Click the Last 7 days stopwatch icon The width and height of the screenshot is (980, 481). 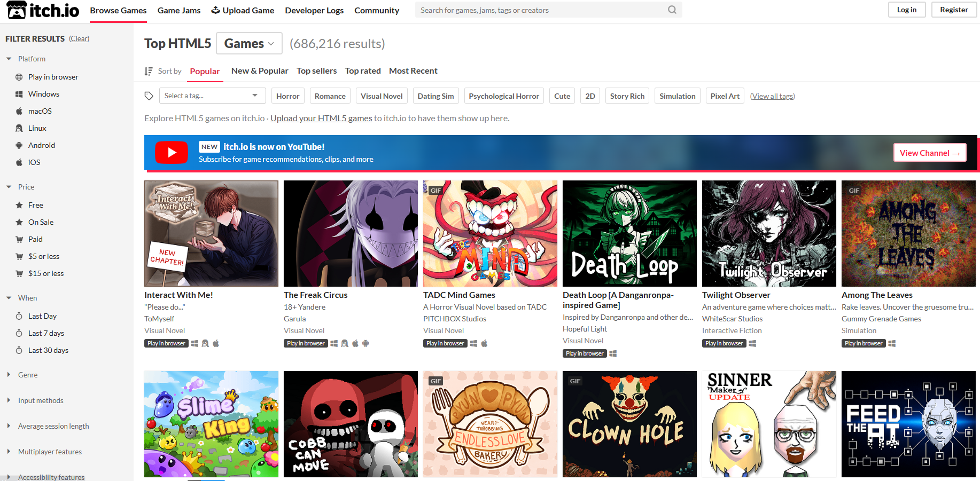click(19, 333)
